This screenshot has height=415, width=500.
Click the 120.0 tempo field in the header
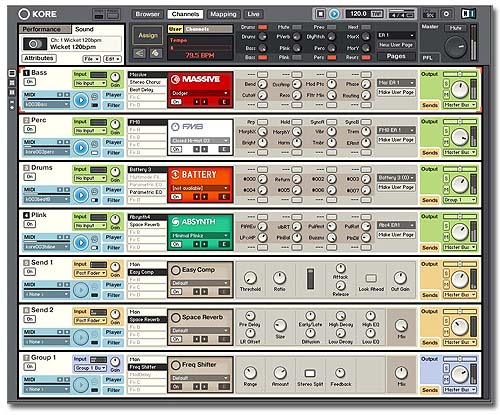359,14
